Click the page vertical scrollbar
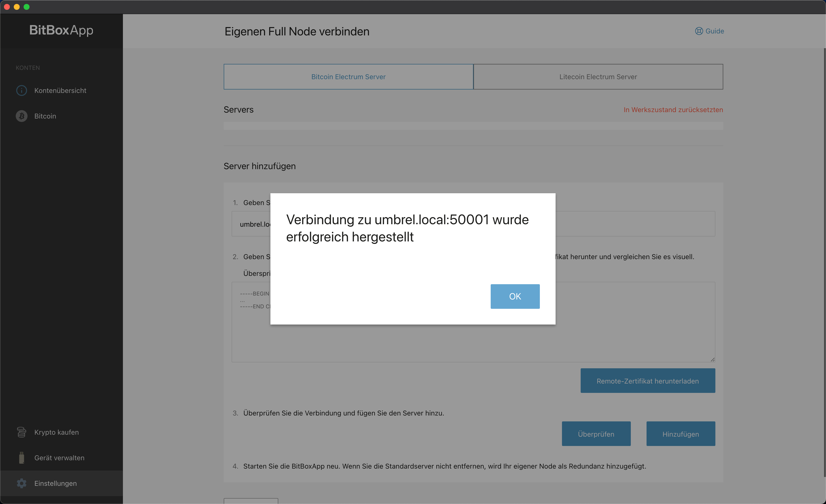Viewport: 826px width, 504px height. (824, 262)
